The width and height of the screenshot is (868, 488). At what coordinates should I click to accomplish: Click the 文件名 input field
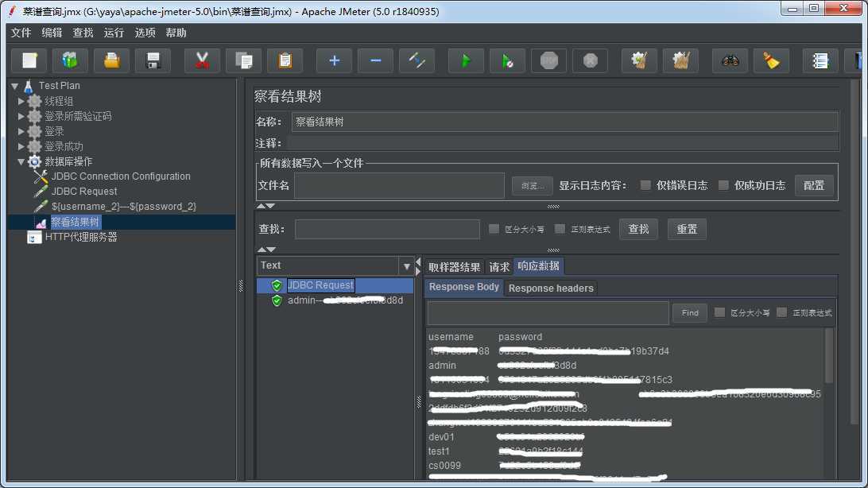(x=399, y=186)
